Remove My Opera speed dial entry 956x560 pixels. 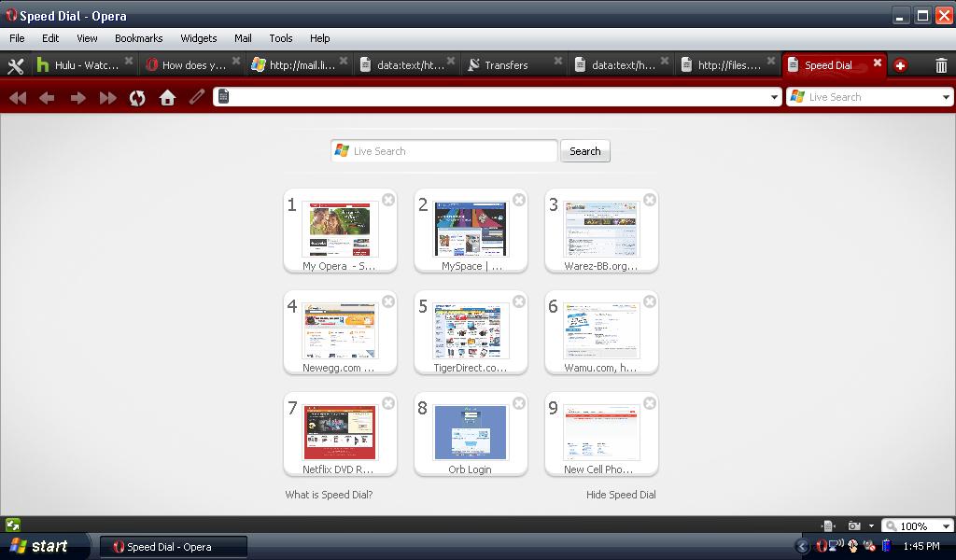[387, 200]
